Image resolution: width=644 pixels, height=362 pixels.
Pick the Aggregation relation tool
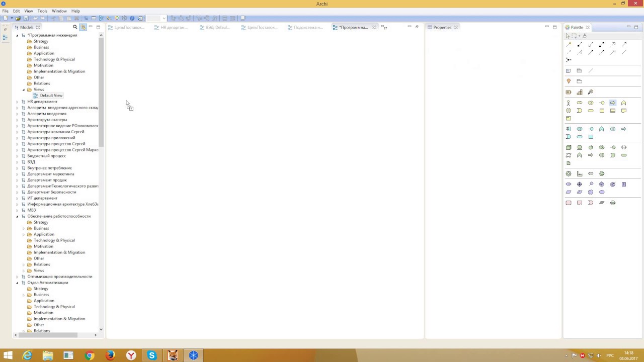coord(591,45)
